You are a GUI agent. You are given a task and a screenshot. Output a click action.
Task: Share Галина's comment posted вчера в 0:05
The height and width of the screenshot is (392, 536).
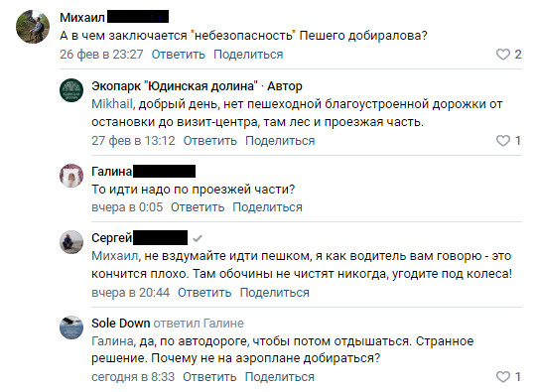(x=267, y=207)
